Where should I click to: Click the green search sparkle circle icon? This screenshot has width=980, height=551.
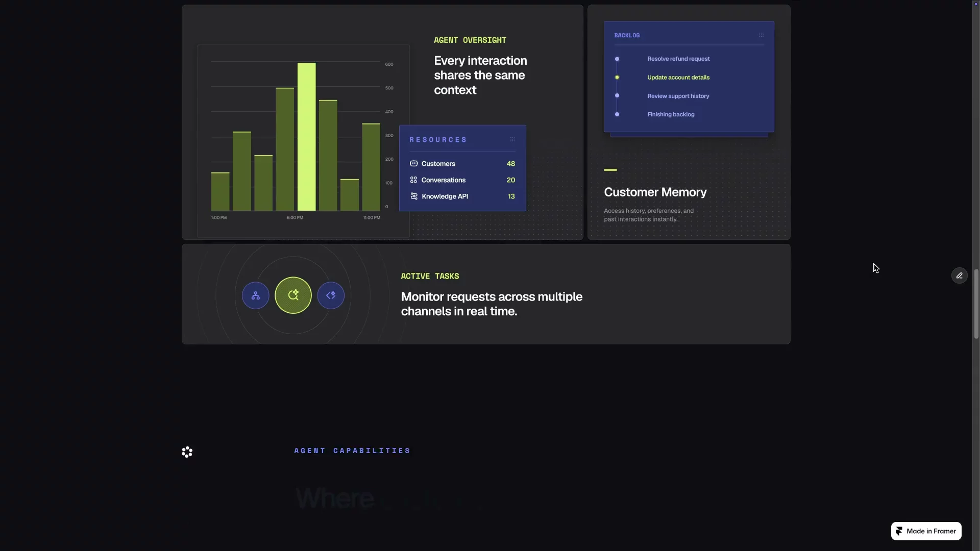coord(293,295)
